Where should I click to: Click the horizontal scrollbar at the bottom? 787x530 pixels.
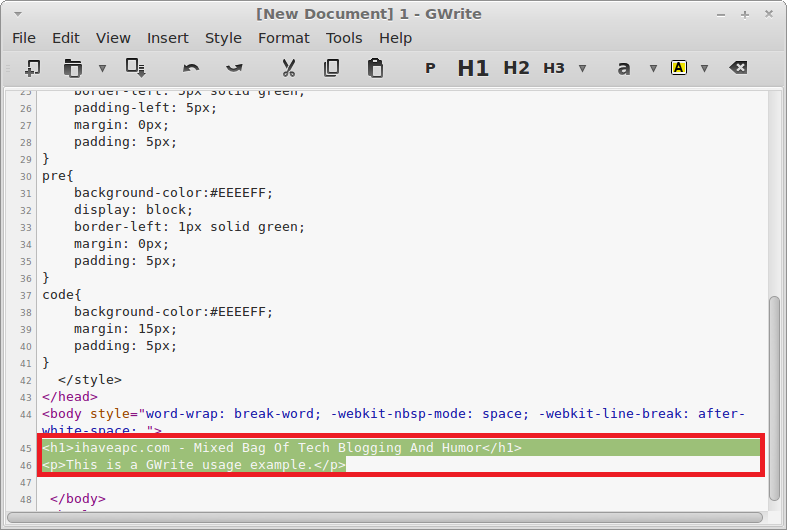pos(384,517)
